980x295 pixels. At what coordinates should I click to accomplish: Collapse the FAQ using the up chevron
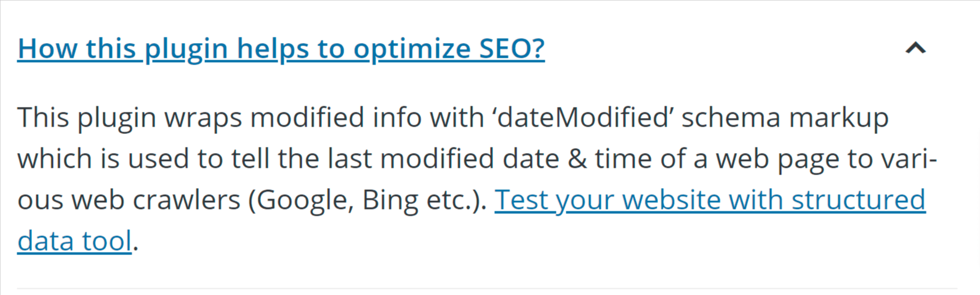tap(915, 48)
